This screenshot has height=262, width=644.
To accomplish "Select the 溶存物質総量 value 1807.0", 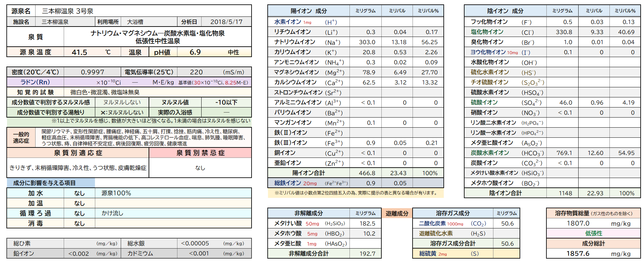I will click(578, 223).
